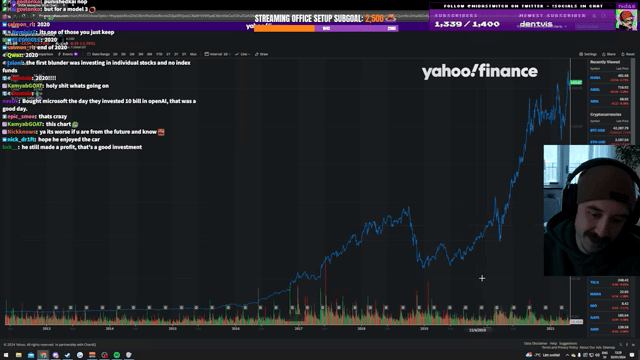Click the webcam overlay
This screenshot has height=360, width=640.
pyautogui.click(x=591, y=210)
